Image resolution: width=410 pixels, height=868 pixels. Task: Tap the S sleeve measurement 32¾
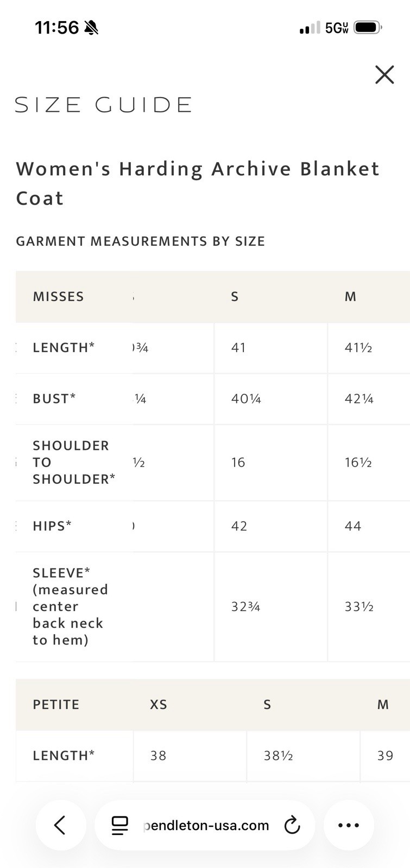point(245,607)
